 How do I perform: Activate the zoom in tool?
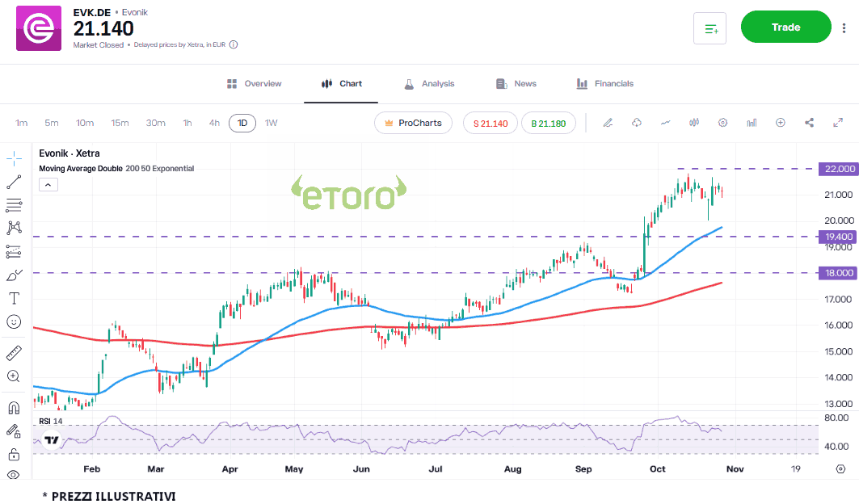pyautogui.click(x=15, y=376)
